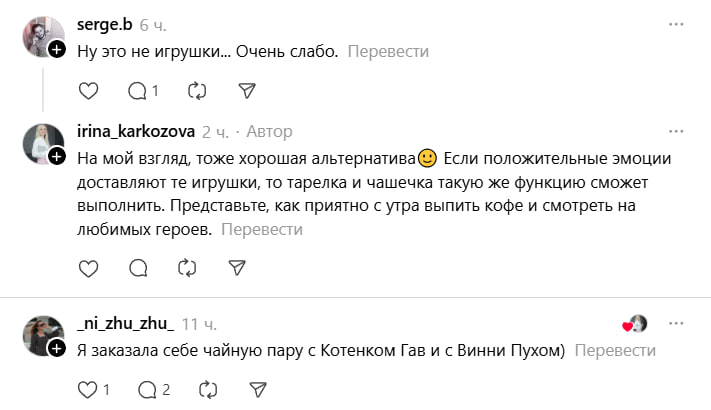Share serge.b's comment via paper plane
Screen dimensions: 711x410
click(248, 91)
